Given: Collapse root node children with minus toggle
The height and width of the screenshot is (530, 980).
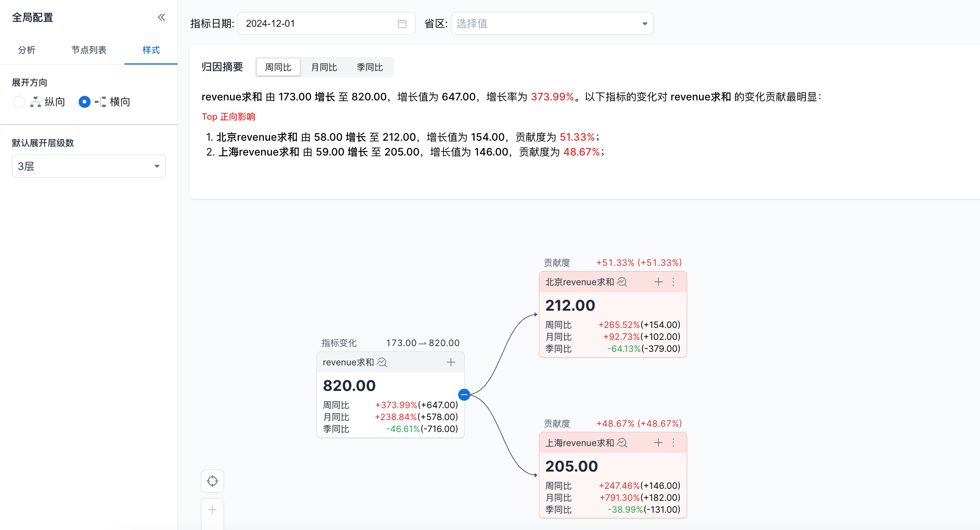Looking at the screenshot, I should tap(464, 395).
